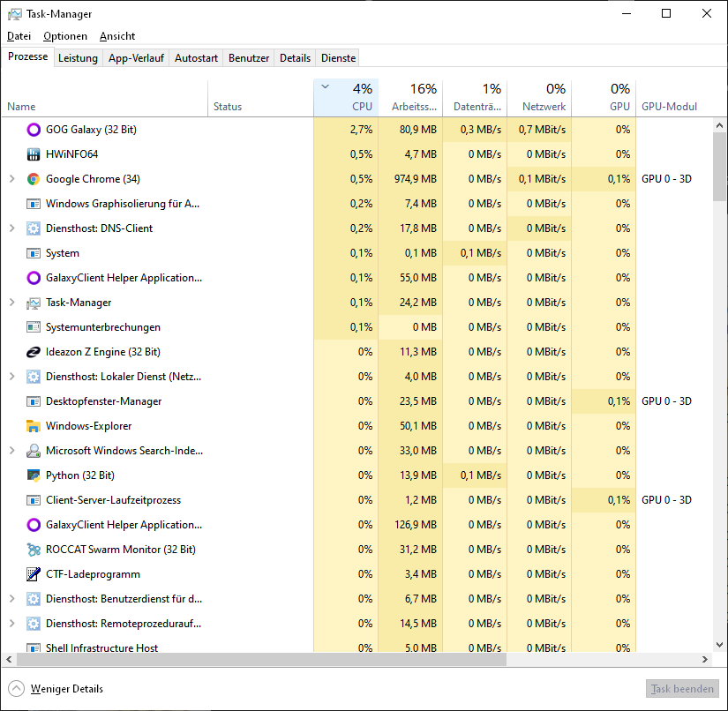Sort by the GPU column header

click(x=604, y=97)
